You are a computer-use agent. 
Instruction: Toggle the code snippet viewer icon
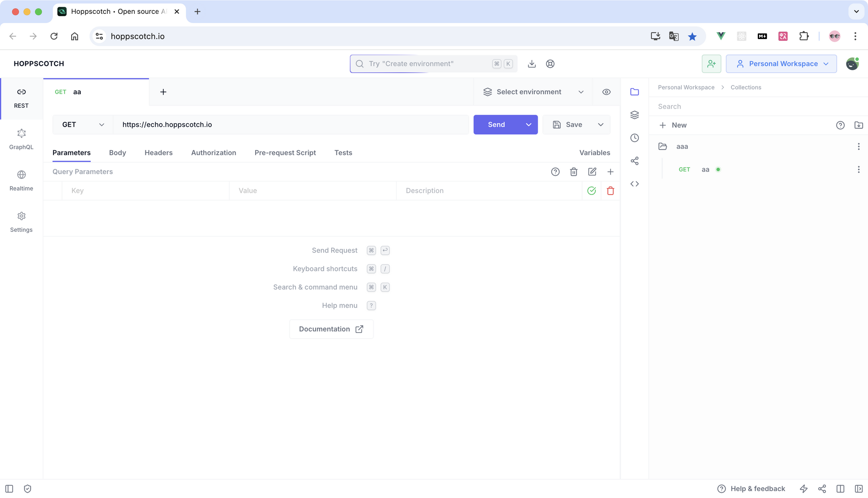[x=635, y=184]
